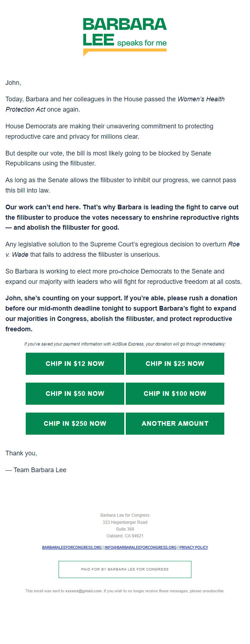Viewport: 250px width, 644px height.
Task: Choose the CHIP IN $100 NOW button
Action: 175,394
